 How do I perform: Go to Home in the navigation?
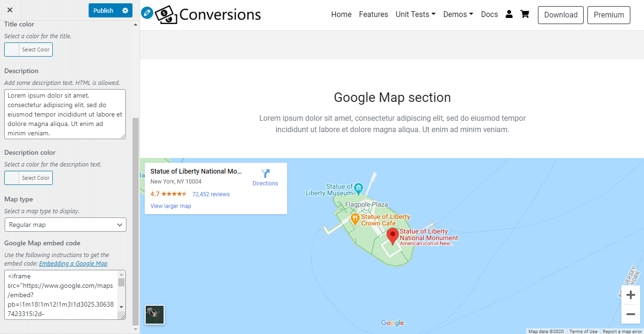(x=341, y=15)
